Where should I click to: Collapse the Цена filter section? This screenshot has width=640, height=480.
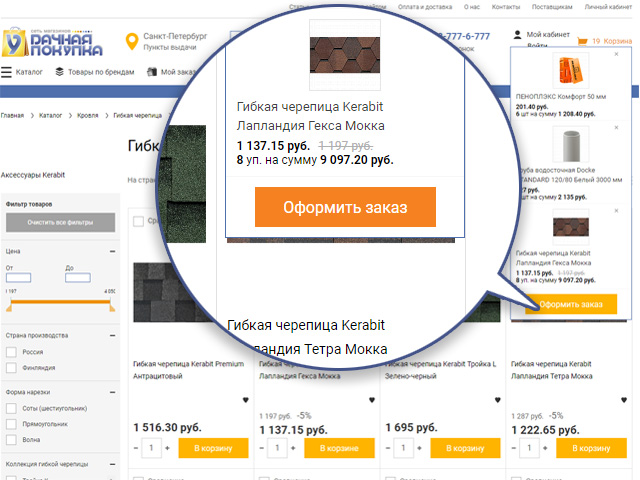click(111, 251)
